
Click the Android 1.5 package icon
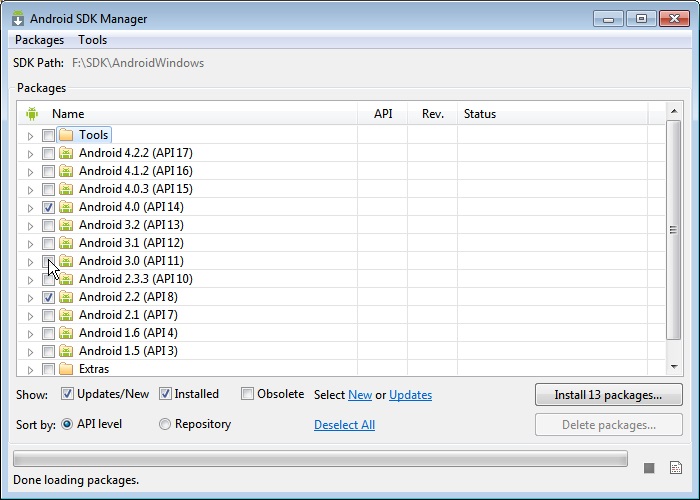[66, 351]
